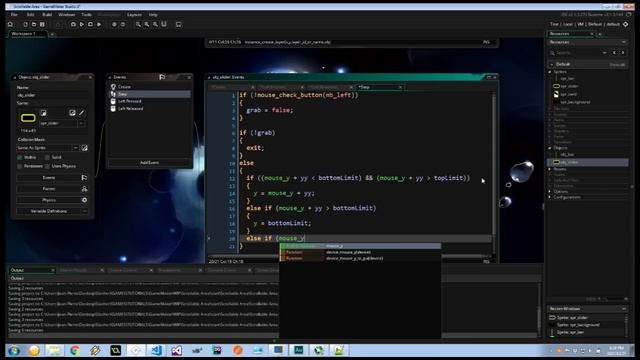The height and width of the screenshot is (360, 640).
Task: Open Sprite: spr_background in Recent Windows
Action: click(x=578, y=325)
